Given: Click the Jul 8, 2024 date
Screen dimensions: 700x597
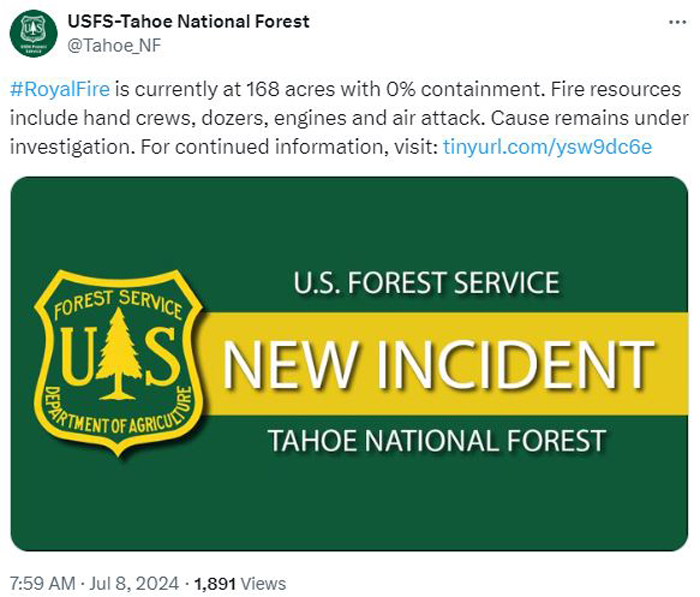Looking at the screenshot, I should pyautogui.click(x=134, y=584).
